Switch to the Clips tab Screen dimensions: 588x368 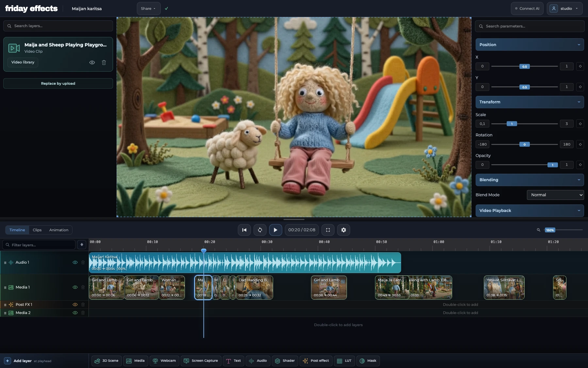(x=37, y=230)
